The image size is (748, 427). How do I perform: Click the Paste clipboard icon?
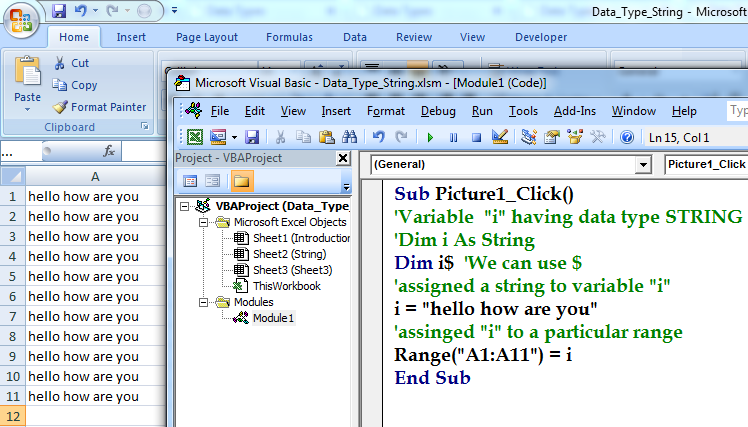(x=28, y=72)
